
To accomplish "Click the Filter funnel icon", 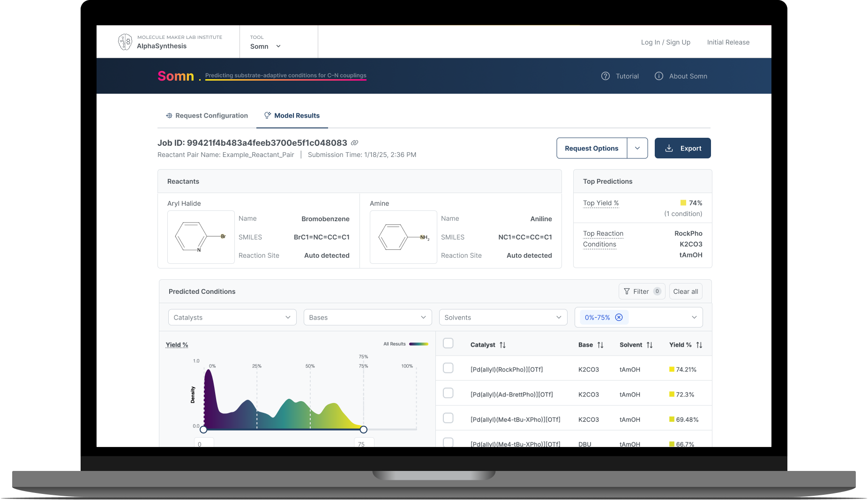I will click(627, 291).
